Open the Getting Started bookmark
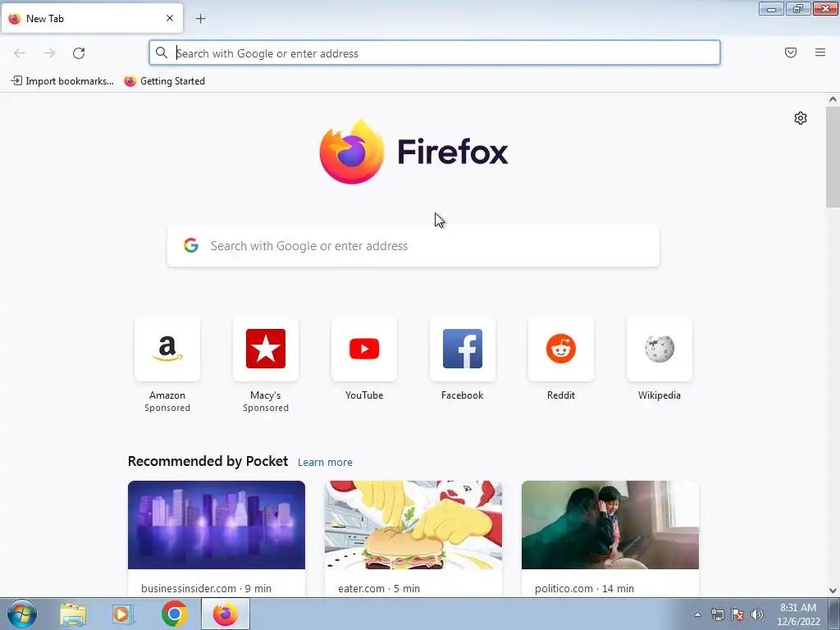The image size is (840, 630). (x=164, y=81)
